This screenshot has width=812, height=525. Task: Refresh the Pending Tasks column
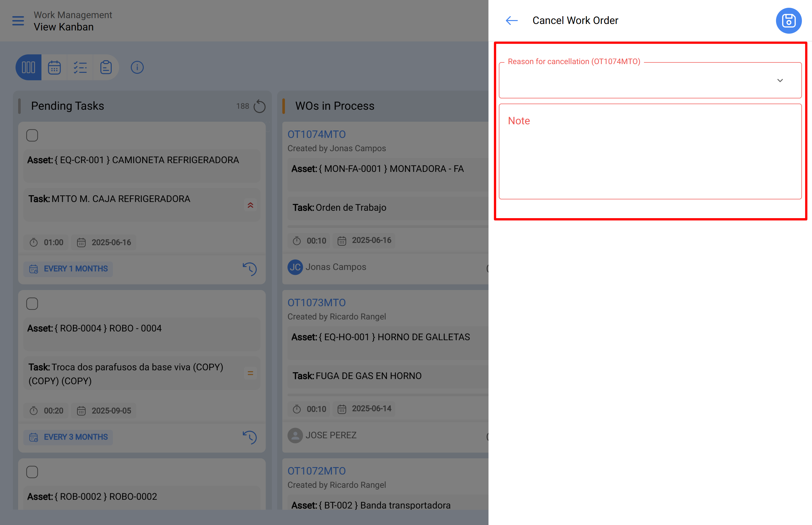coord(259,106)
